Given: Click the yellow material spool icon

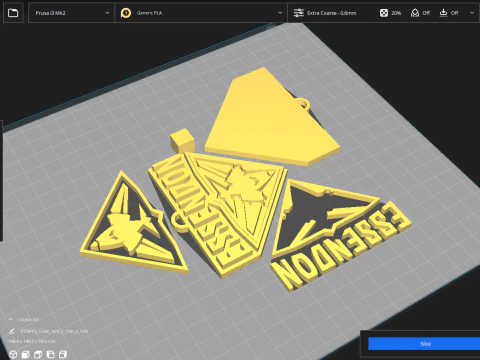Looking at the screenshot, I should [x=126, y=13].
